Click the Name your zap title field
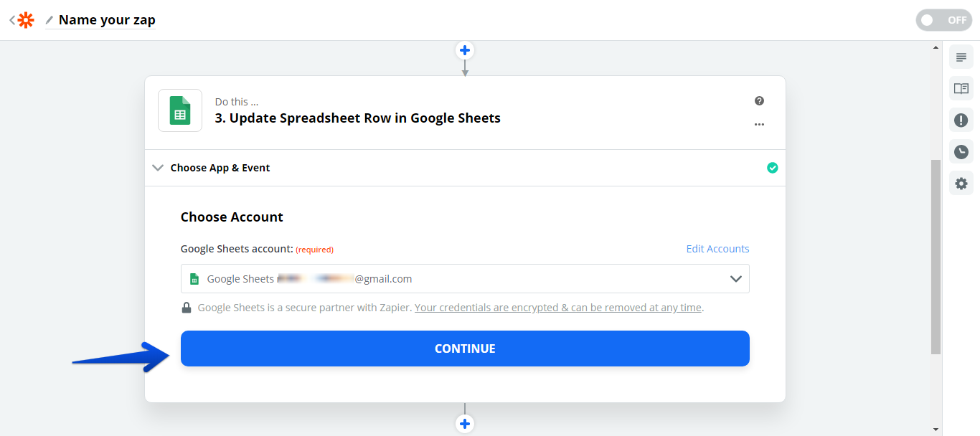Image resolution: width=980 pixels, height=436 pixels. tap(107, 20)
